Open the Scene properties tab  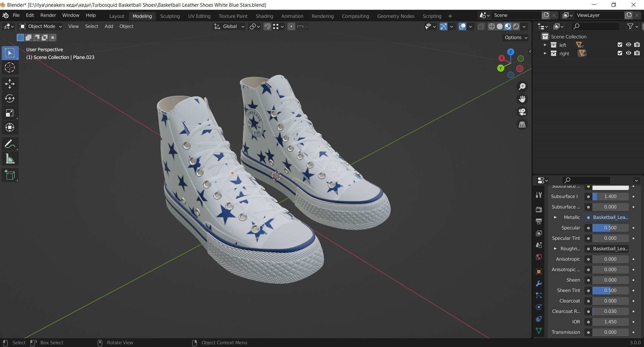(x=539, y=245)
